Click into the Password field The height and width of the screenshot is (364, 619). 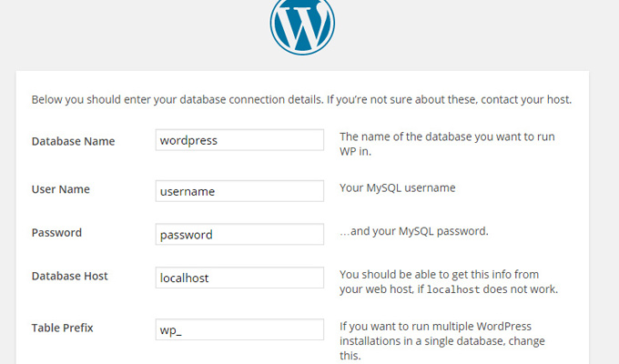pyautogui.click(x=239, y=234)
